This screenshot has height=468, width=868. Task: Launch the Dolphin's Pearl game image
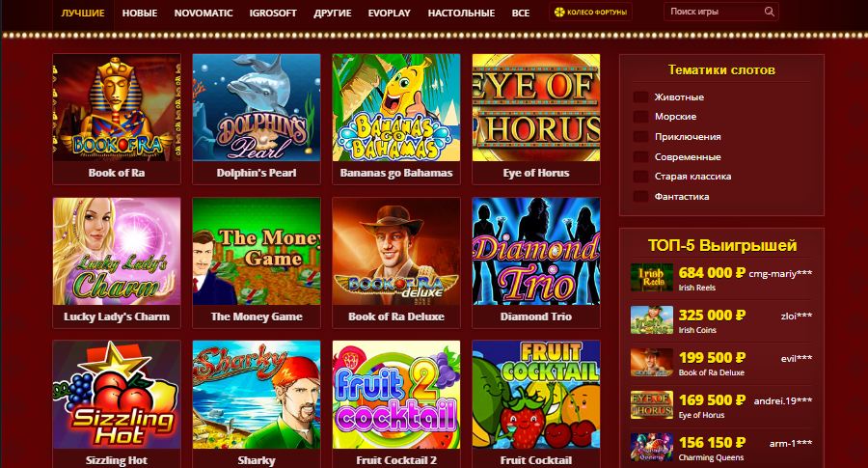click(257, 107)
